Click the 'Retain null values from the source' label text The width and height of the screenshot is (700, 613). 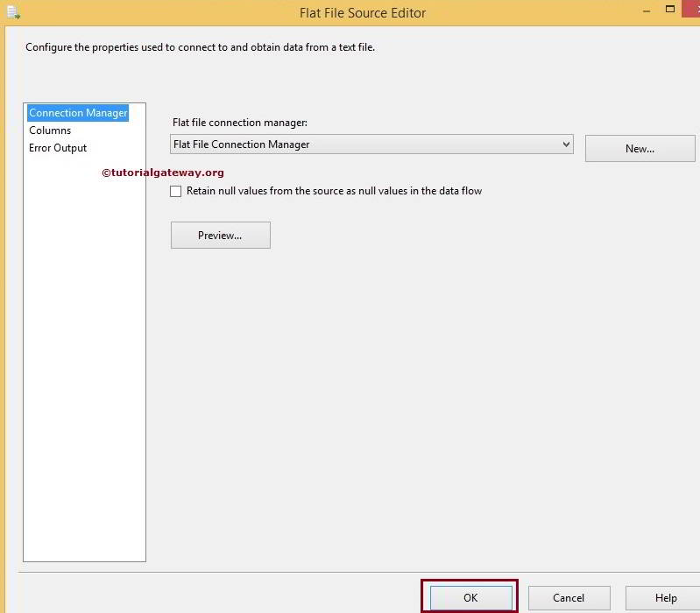pyautogui.click(x=334, y=191)
